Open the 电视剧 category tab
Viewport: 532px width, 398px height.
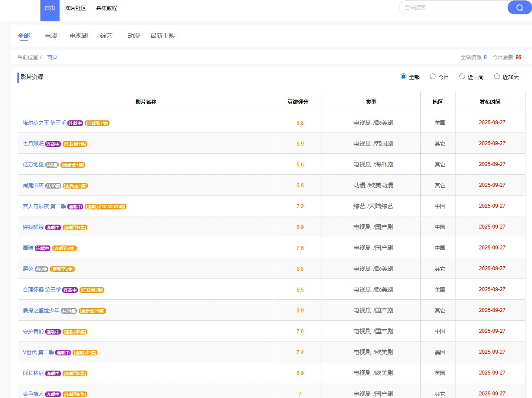click(x=78, y=36)
